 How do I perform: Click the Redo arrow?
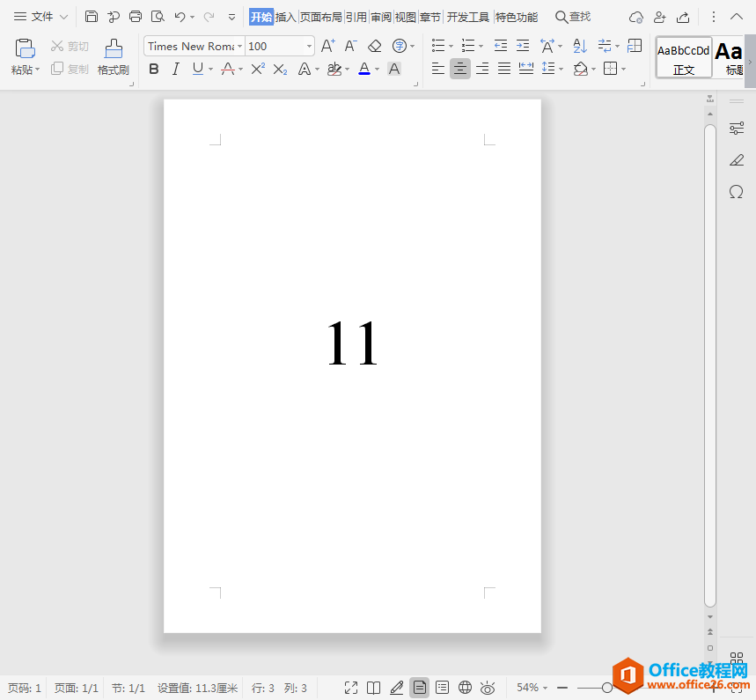[209, 17]
